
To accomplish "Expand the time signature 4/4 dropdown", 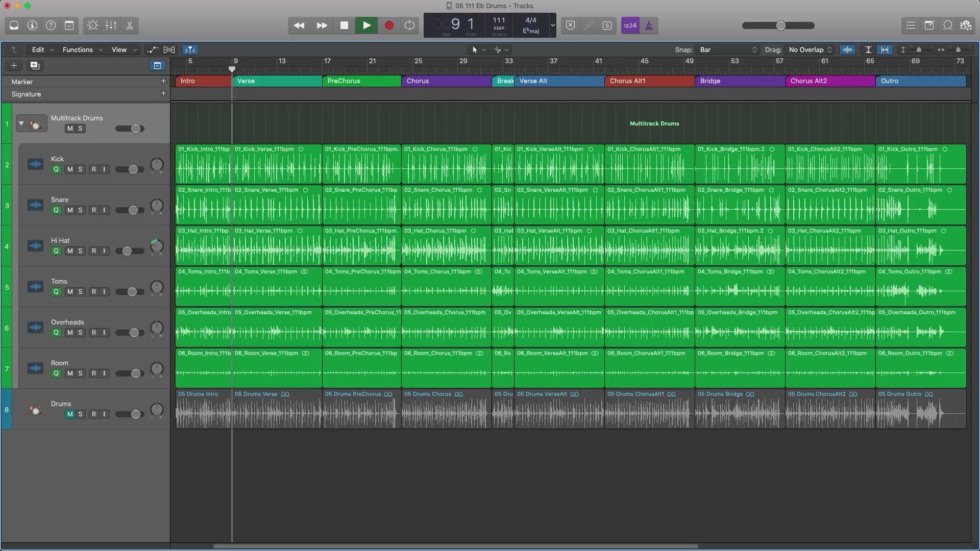I will 551,26.
